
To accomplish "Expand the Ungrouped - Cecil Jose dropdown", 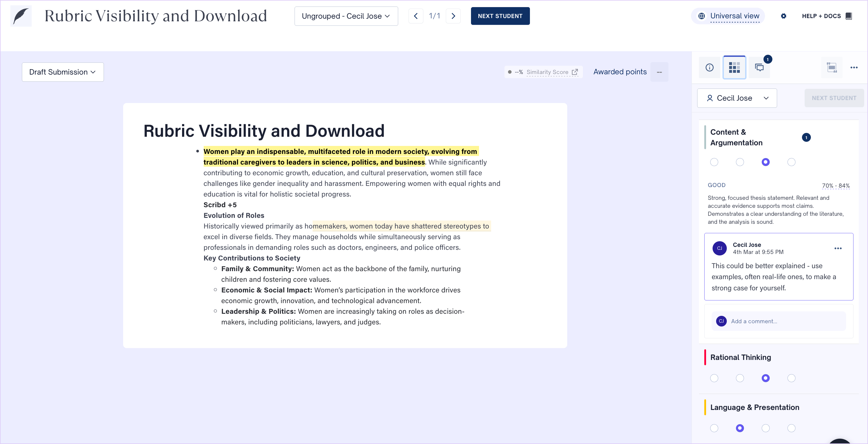I will point(346,16).
